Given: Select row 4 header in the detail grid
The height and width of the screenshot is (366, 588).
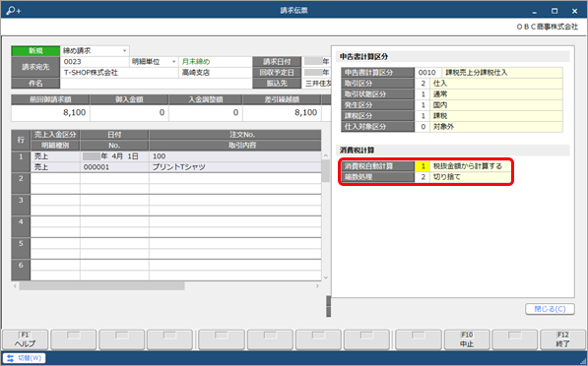Looking at the screenshot, I should coord(21,226).
